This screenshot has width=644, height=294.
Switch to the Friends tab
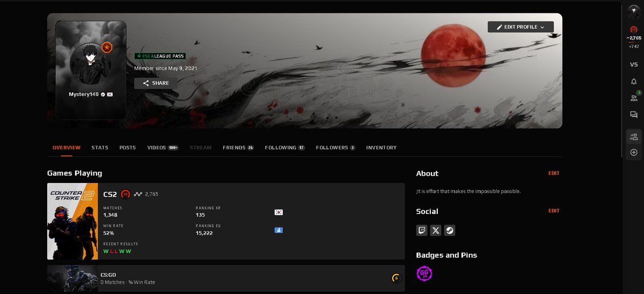click(238, 148)
